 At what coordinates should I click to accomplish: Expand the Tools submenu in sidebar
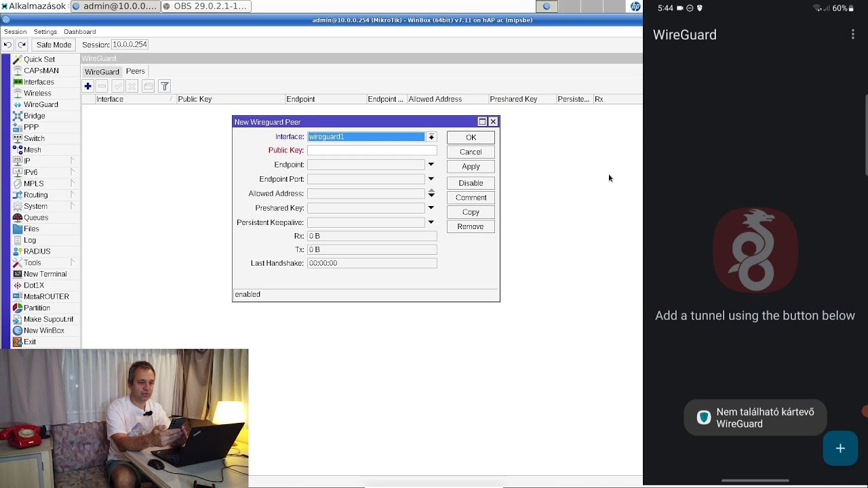point(72,263)
